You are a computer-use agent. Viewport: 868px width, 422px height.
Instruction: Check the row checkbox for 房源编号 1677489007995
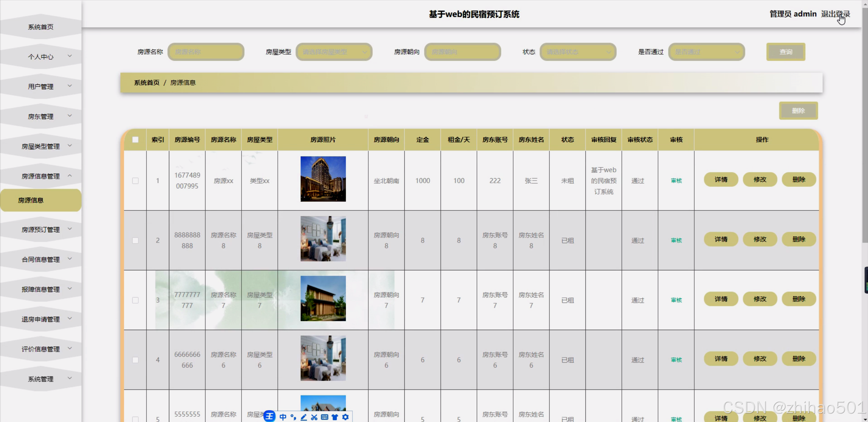coord(135,181)
